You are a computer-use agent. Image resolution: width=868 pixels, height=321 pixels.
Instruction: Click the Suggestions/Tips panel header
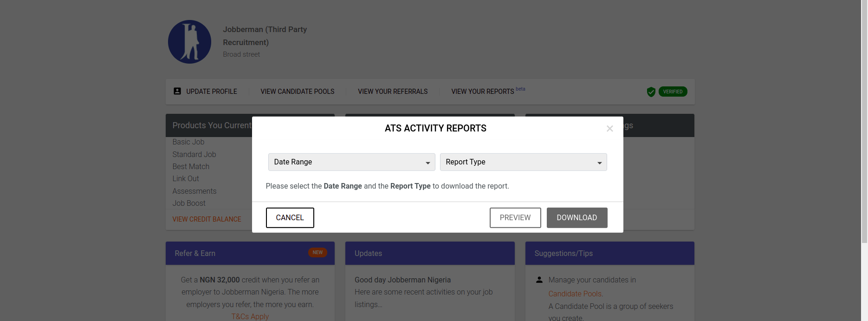click(x=609, y=253)
